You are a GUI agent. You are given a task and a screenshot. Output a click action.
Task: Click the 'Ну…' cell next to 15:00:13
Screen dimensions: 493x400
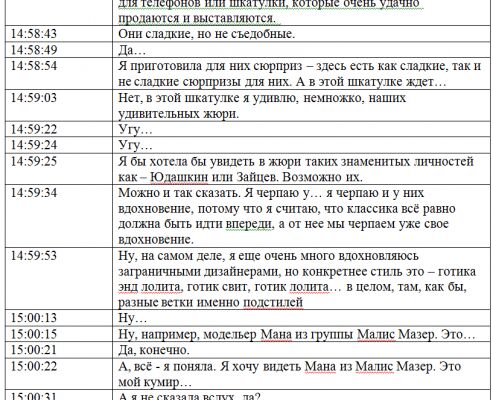click(x=302, y=318)
